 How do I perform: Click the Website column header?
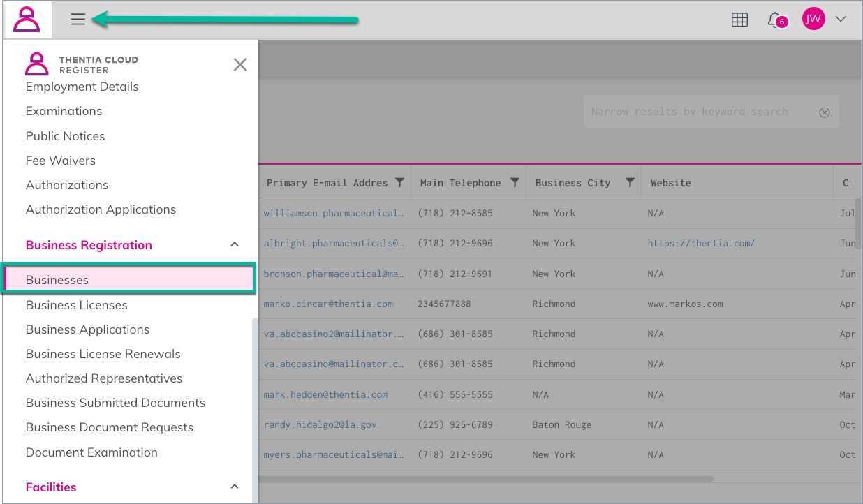click(671, 183)
